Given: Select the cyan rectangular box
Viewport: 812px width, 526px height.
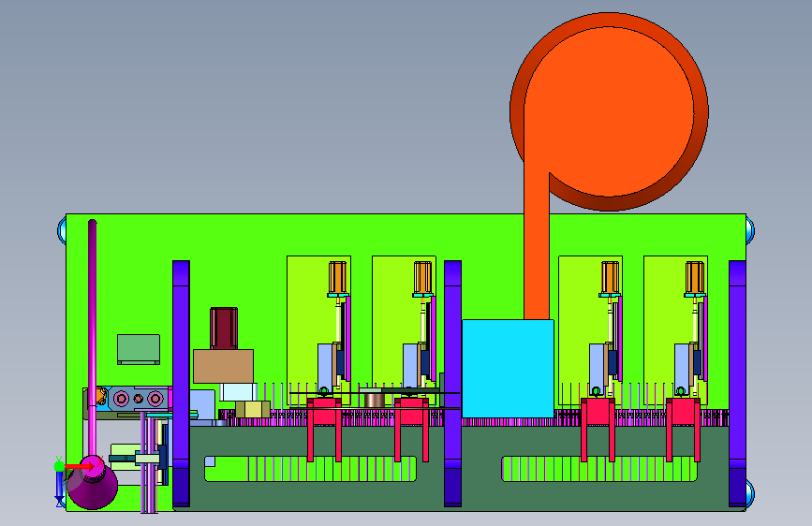Looking at the screenshot, I should (x=508, y=369).
